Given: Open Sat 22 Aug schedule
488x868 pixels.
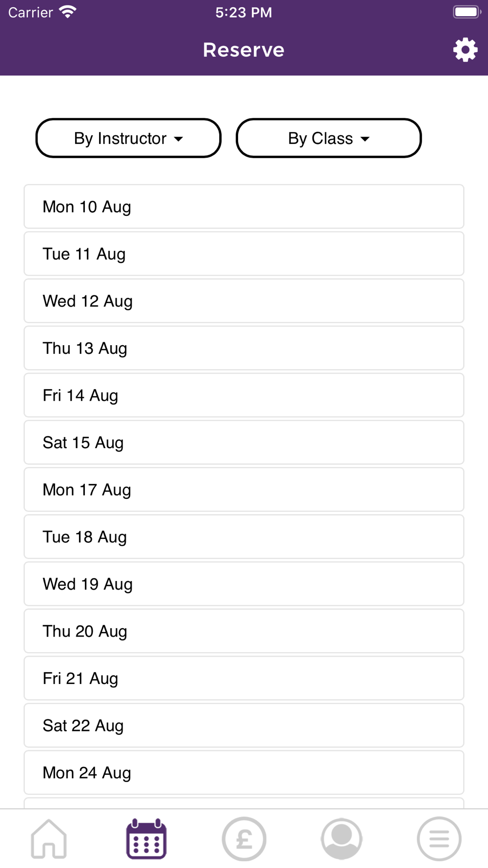Looking at the screenshot, I should tap(244, 725).
